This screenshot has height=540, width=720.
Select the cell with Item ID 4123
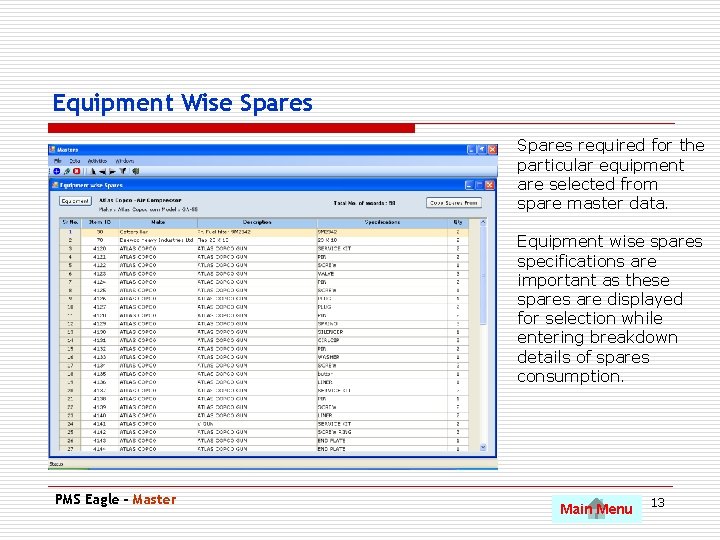point(100,274)
